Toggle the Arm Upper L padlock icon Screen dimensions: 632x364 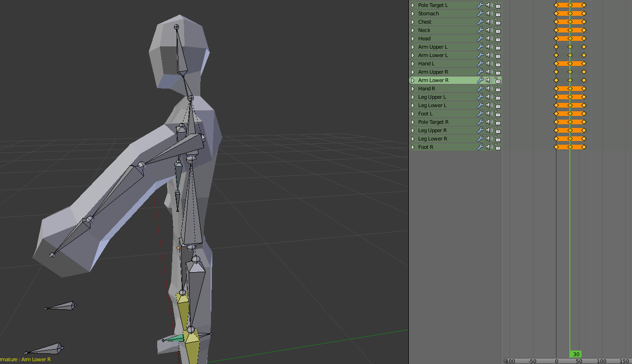(x=498, y=47)
